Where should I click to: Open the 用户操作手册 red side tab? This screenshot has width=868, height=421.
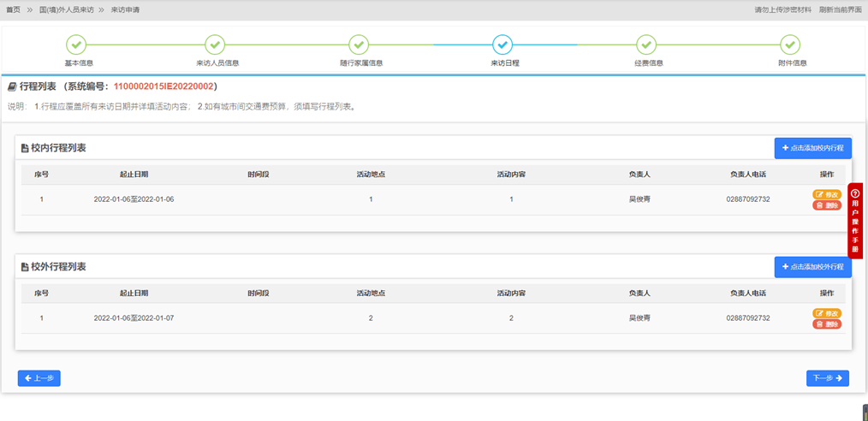(x=854, y=221)
